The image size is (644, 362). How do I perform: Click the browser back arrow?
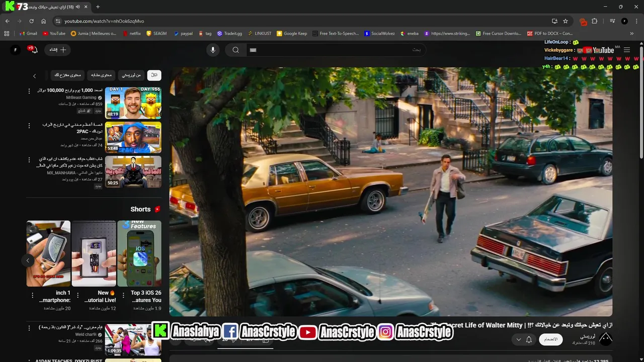[x=7, y=21]
